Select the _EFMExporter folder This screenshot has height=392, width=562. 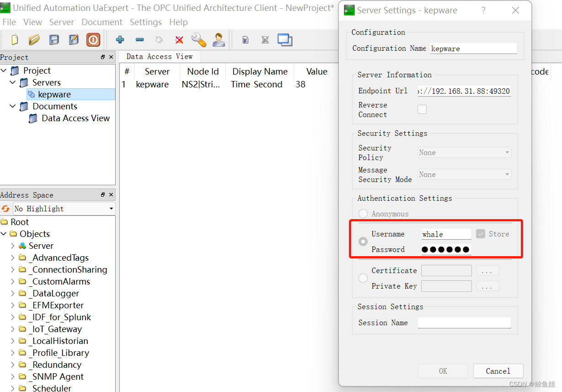56,305
